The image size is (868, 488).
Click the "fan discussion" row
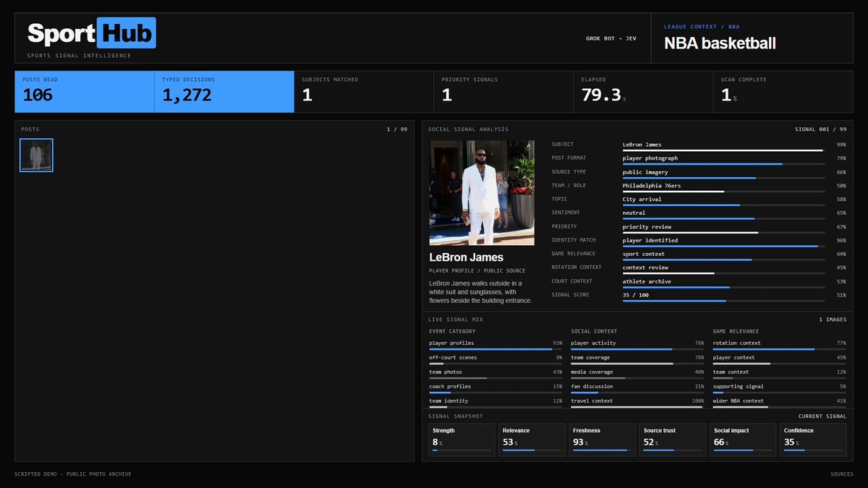[x=637, y=388]
